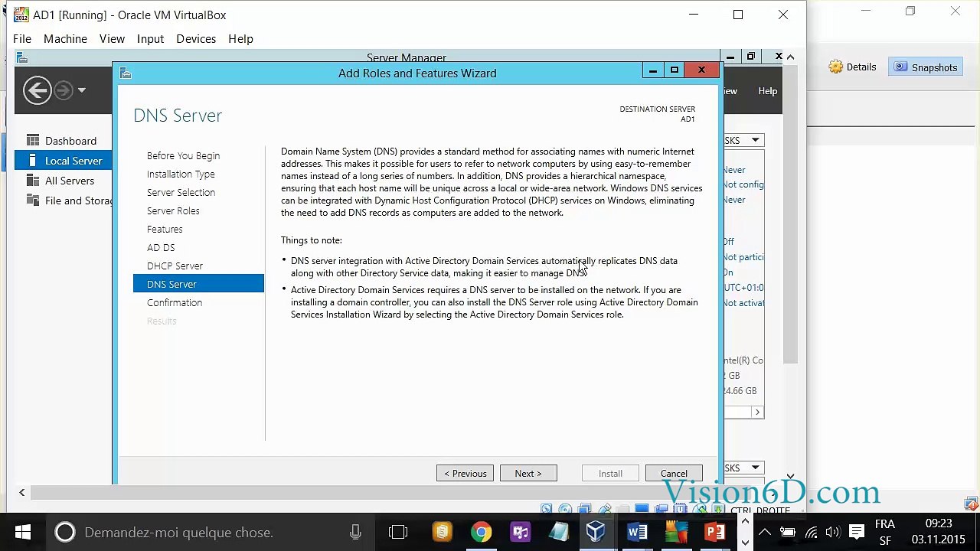The height and width of the screenshot is (551, 980).
Task: Go to AD DS step
Action: (x=161, y=247)
